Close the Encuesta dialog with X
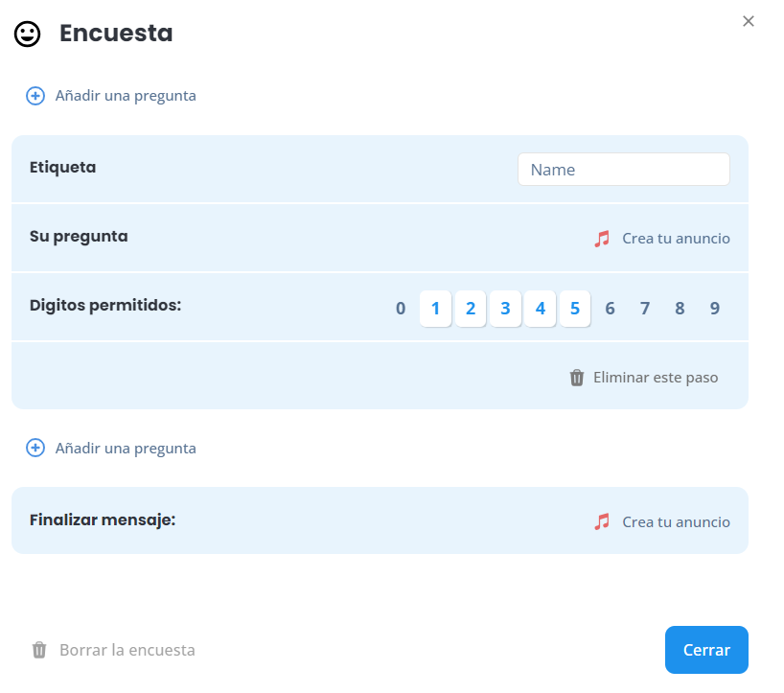The image size is (784, 693). 748,21
